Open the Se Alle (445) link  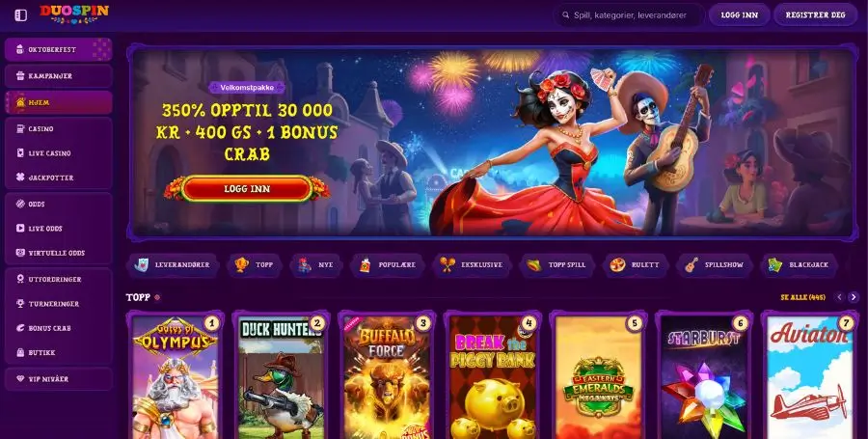click(x=802, y=297)
